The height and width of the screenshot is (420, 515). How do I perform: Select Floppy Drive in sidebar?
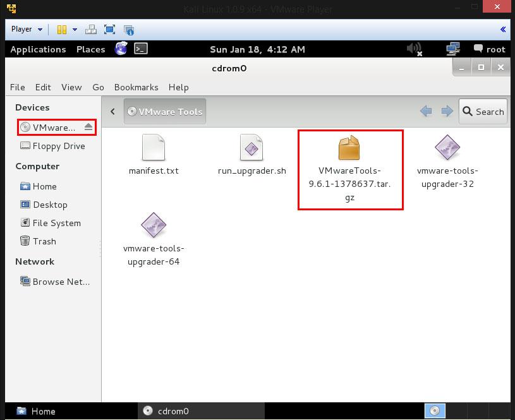tap(52, 146)
